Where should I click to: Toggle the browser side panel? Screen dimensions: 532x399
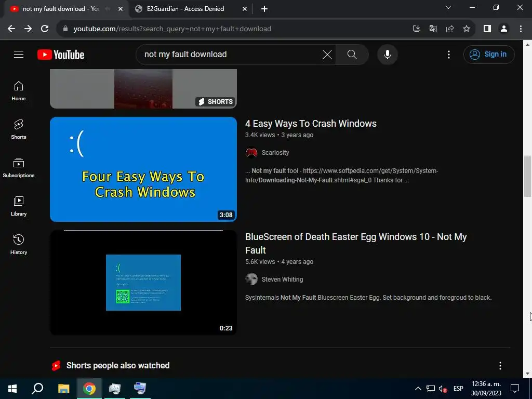click(487, 29)
